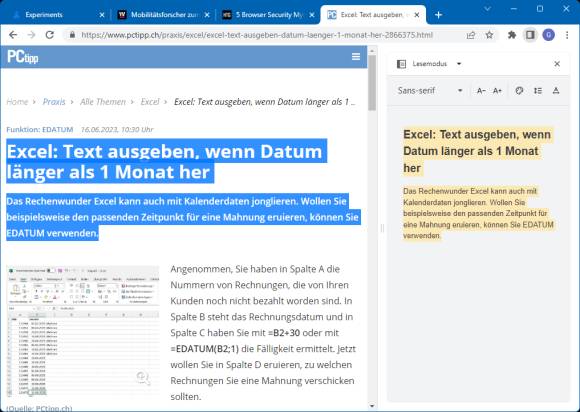Reload the current page
This screenshot has width=580, height=412.
point(50,35)
